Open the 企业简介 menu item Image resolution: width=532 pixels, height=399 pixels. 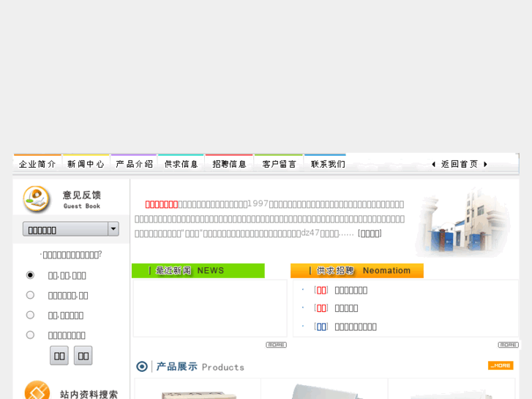point(37,164)
